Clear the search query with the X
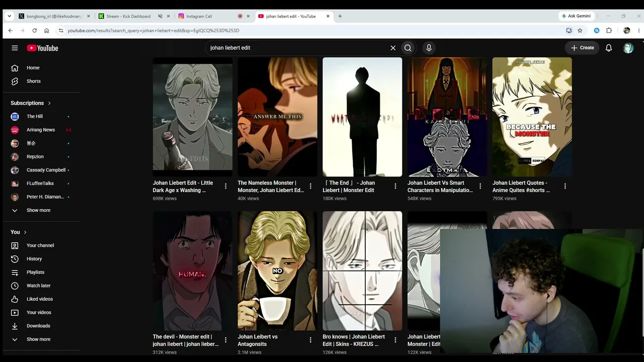 (x=393, y=48)
